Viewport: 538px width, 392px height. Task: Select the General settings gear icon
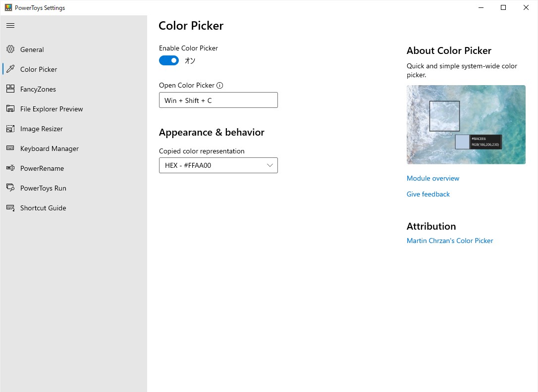pyautogui.click(x=10, y=49)
